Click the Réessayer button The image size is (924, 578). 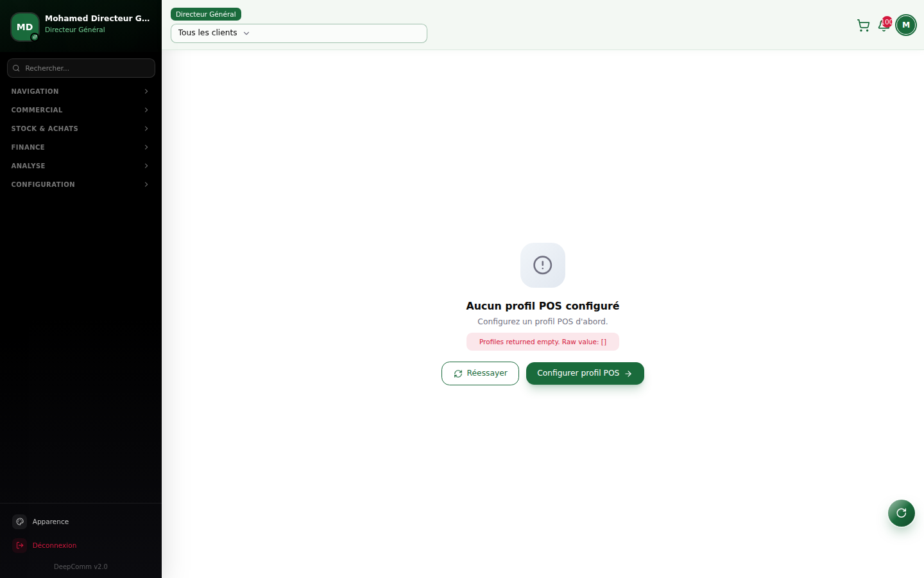[480, 373]
